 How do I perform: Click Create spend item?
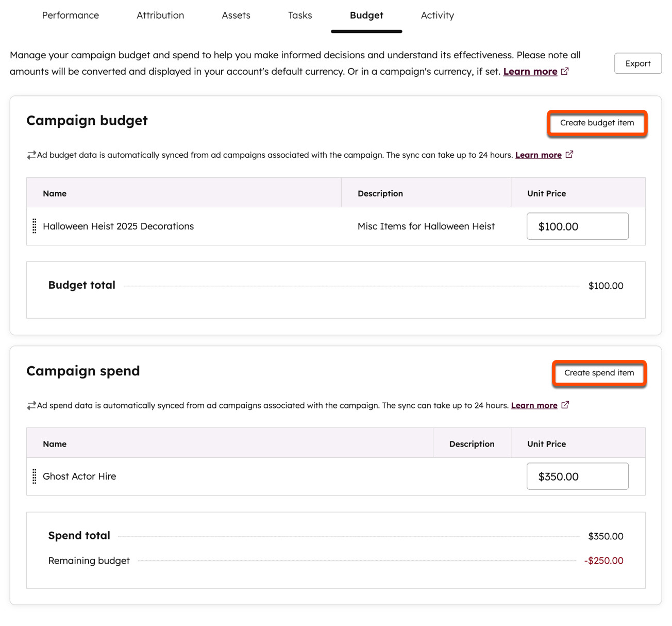coord(599,373)
